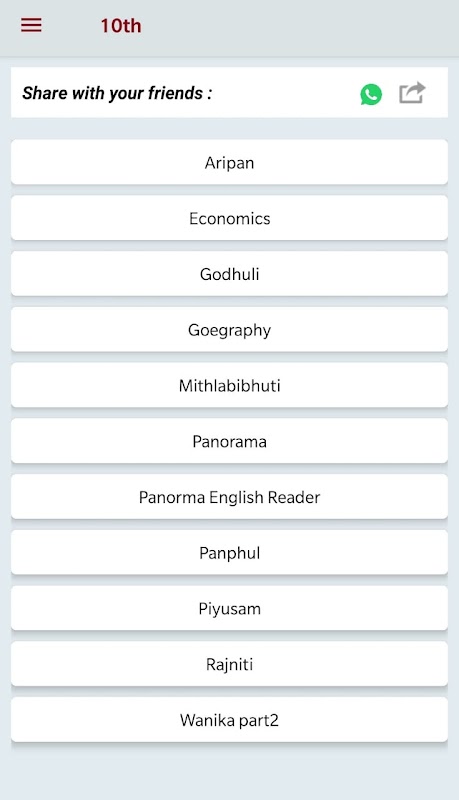
Task: Open Mithlabibhuti from the list
Action: pyautogui.click(x=230, y=385)
